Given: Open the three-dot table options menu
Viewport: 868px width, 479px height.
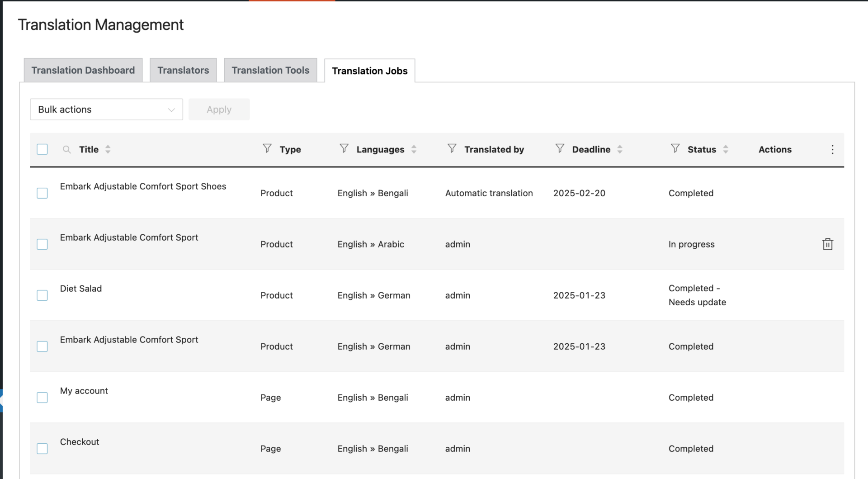Looking at the screenshot, I should pos(832,150).
